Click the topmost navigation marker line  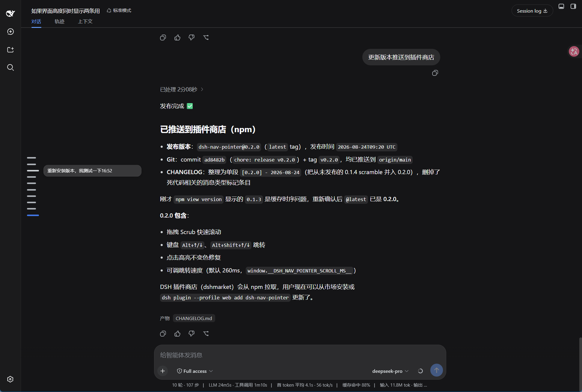(31, 158)
